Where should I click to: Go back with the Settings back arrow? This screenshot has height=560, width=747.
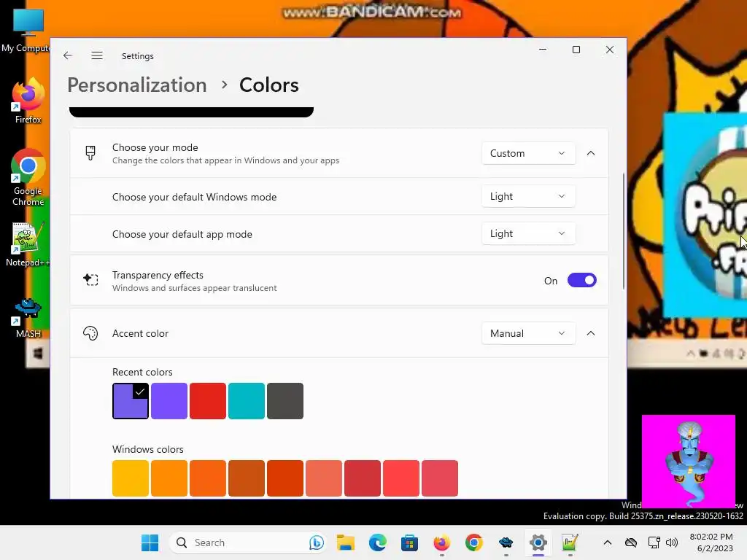point(68,55)
